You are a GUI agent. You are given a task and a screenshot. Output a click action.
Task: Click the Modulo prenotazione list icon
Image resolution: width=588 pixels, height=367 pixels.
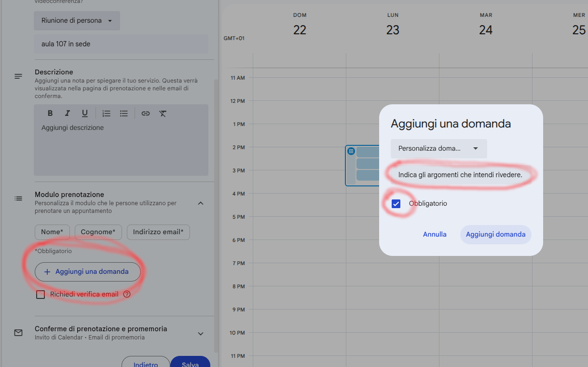coord(18,198)
